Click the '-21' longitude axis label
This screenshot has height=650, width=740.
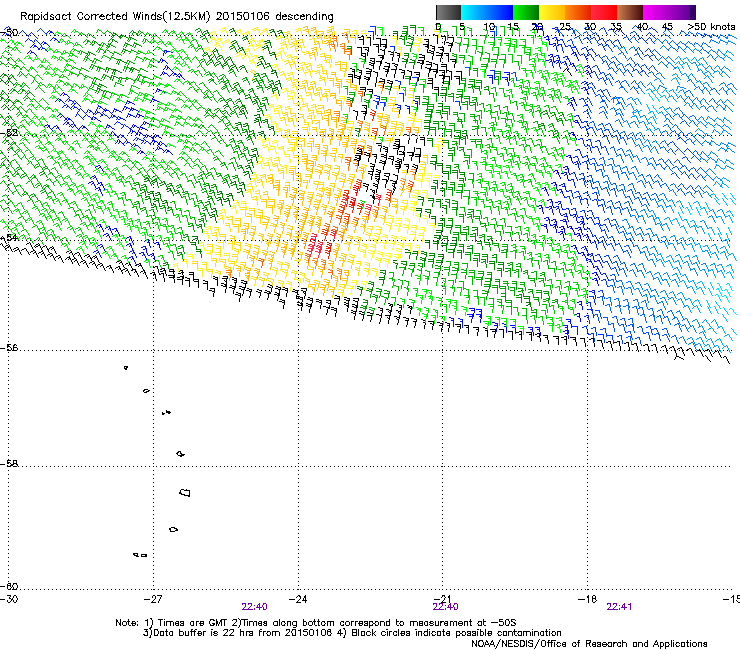pos(442,599)
